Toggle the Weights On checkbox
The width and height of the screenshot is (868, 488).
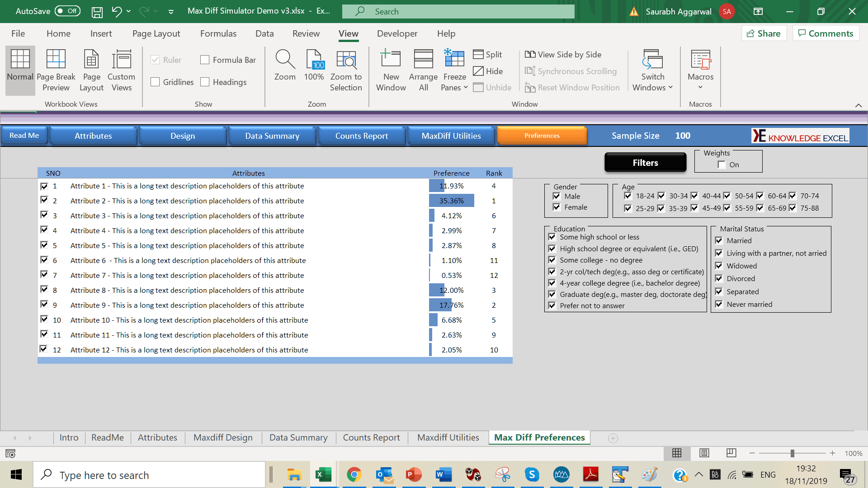[x=722, y=165]
